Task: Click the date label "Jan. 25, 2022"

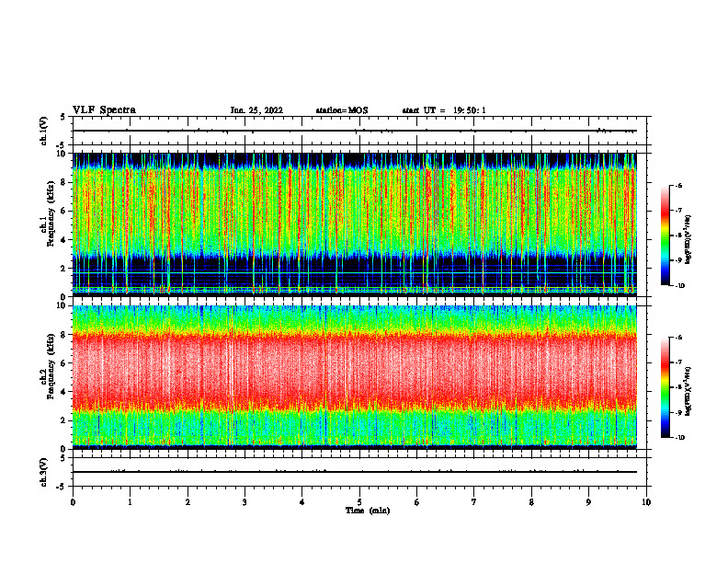Action: pyautogui.click(x=256, y=110)
